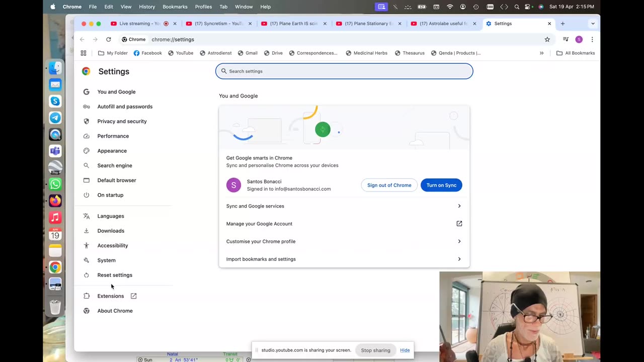The height and width of the screenshot is (362, 644).
Task: Expand Import bookmarks and settings chevron
Action: coord(459,259)
